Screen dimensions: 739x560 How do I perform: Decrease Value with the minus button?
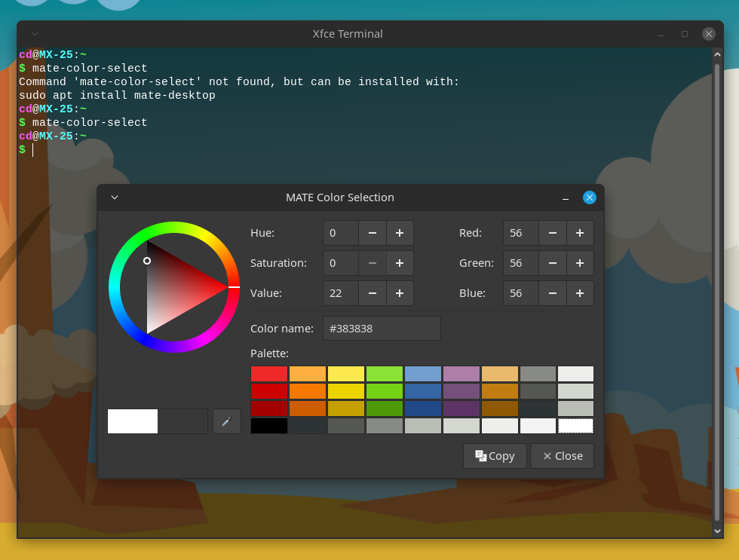click(x=373, y=293)
